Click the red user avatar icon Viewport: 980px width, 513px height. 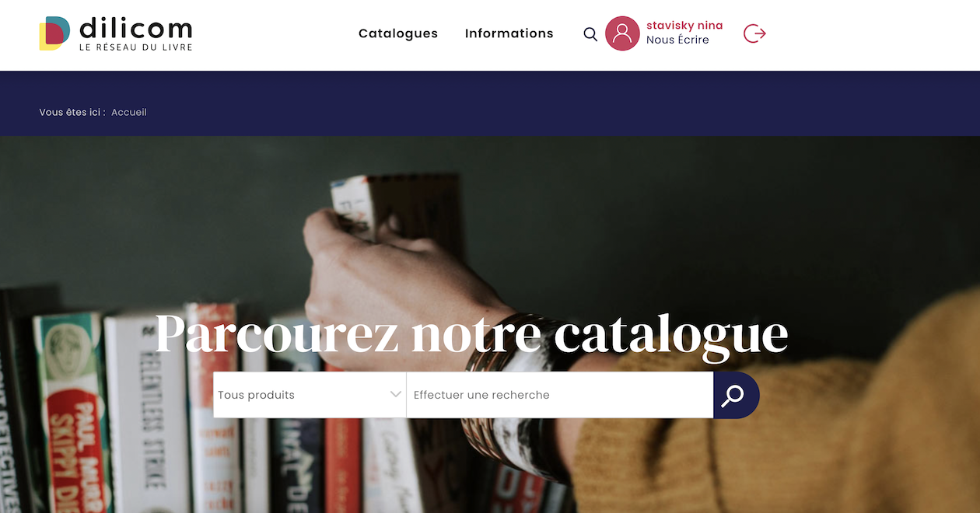(x=622, y=33)
